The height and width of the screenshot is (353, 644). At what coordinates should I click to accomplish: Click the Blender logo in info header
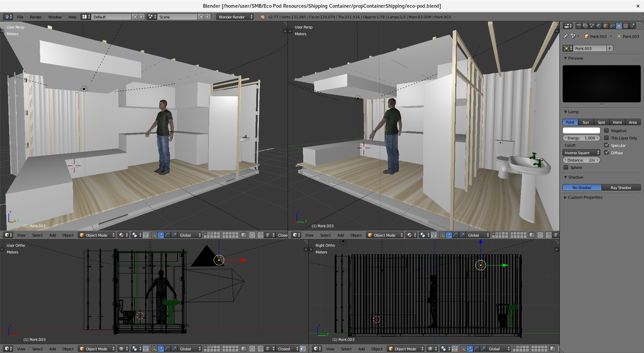tap(263, 17)
